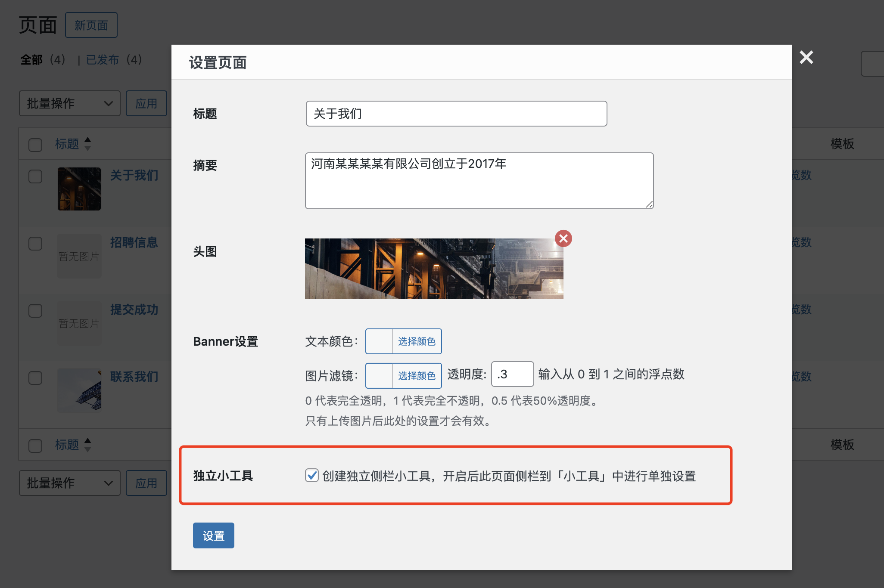Image resolution: width=884 pixels, height=588 pixels.
Task: Tick the select-all checkbox in the table header
Action: point(35,145)
